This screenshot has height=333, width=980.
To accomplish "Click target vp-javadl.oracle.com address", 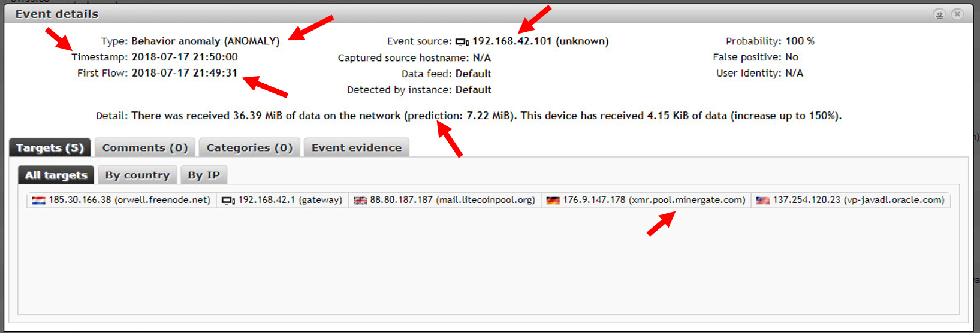I will pyautogui.click(x=858, y=200).
